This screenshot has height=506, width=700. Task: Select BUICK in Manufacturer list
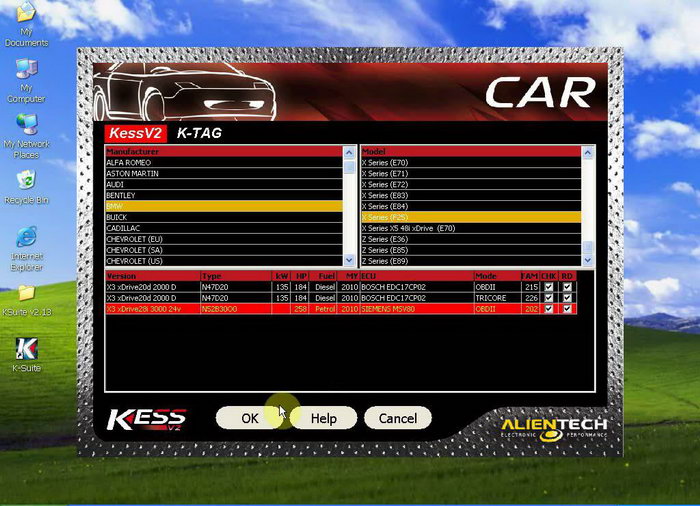pos(224,217)
